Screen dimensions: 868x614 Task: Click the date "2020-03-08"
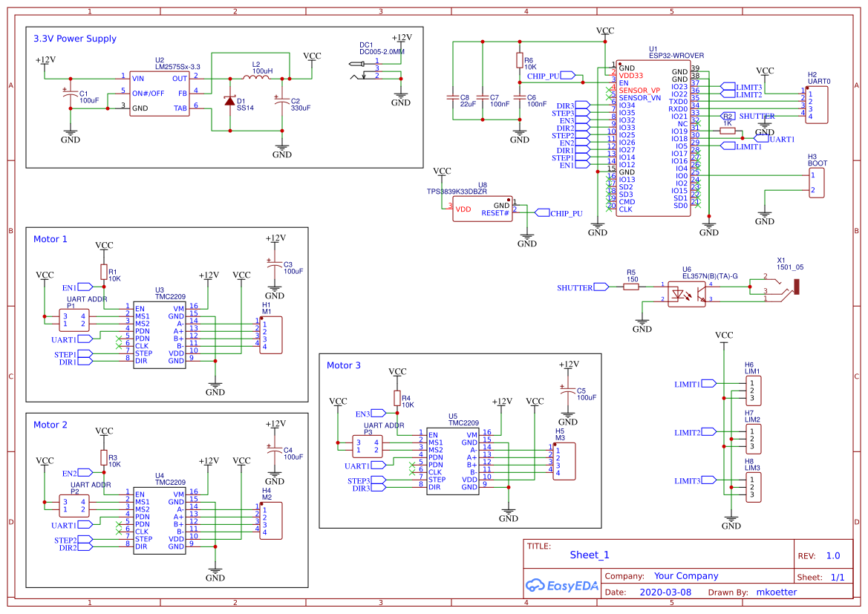(665, 592)
